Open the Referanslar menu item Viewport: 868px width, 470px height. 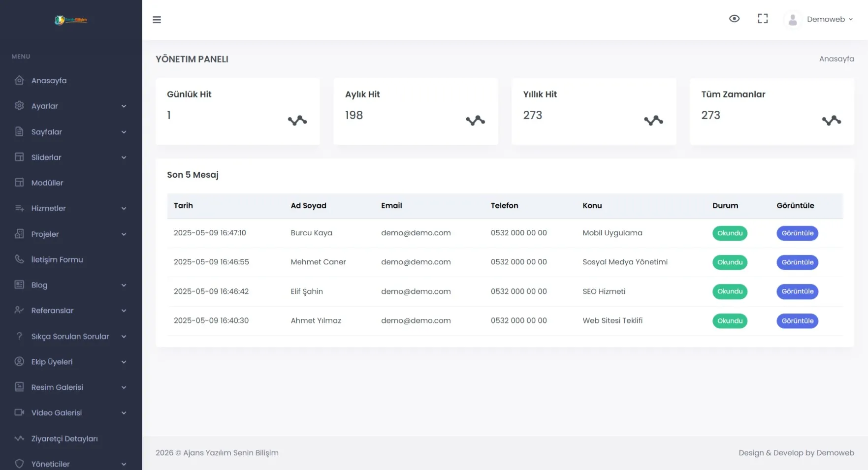tap(52, 311)
